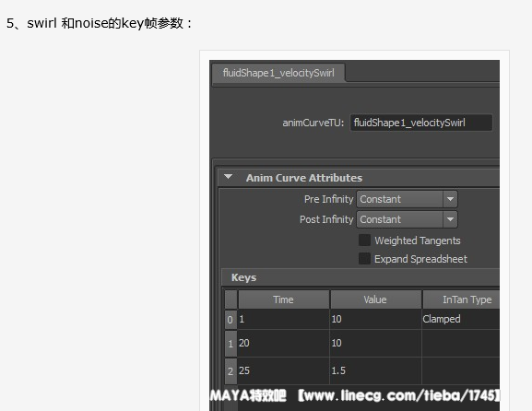532x411 pixels.
Task: Click the InTan Type column header
Action: click(x=461, y=299)
